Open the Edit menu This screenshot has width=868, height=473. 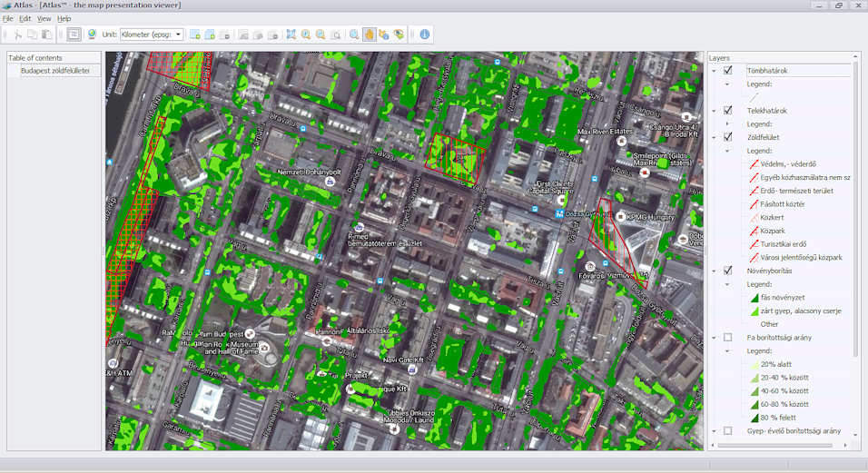25,18
